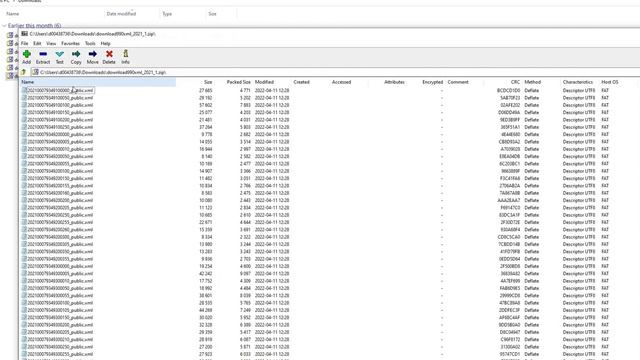Open the View menu
The image size is (640, 360).
[x=51, y=43]
